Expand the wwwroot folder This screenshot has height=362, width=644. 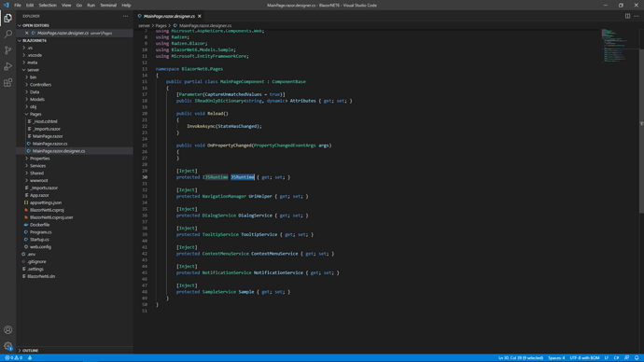coord(27,181)
